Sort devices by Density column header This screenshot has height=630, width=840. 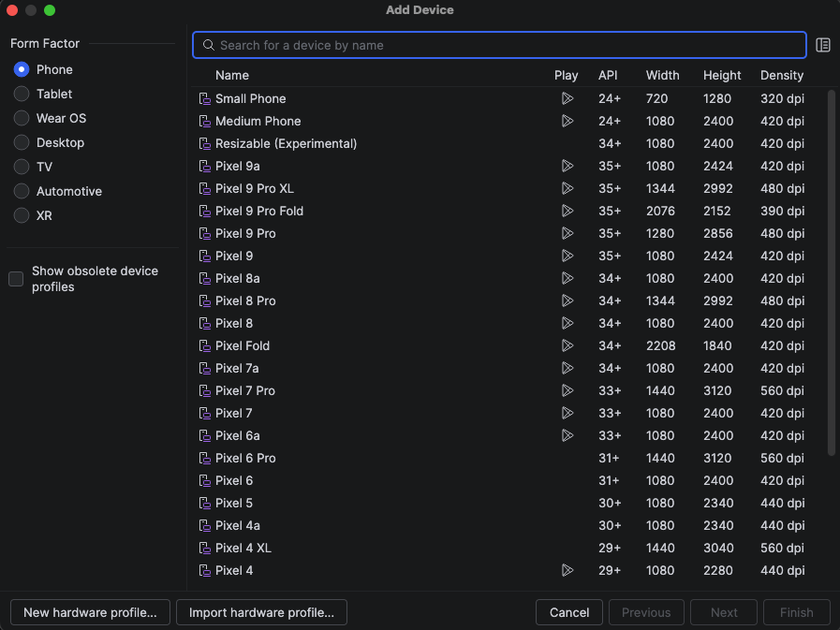coord(782,76)
